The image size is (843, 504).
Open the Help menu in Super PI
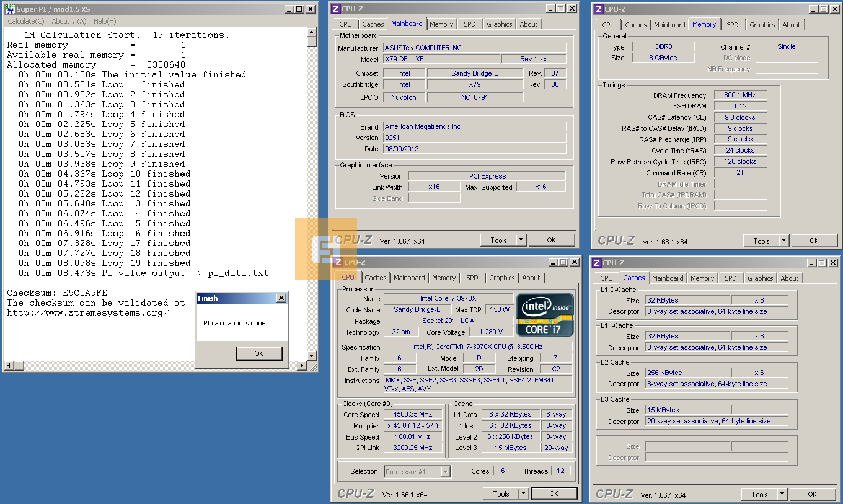105,21
